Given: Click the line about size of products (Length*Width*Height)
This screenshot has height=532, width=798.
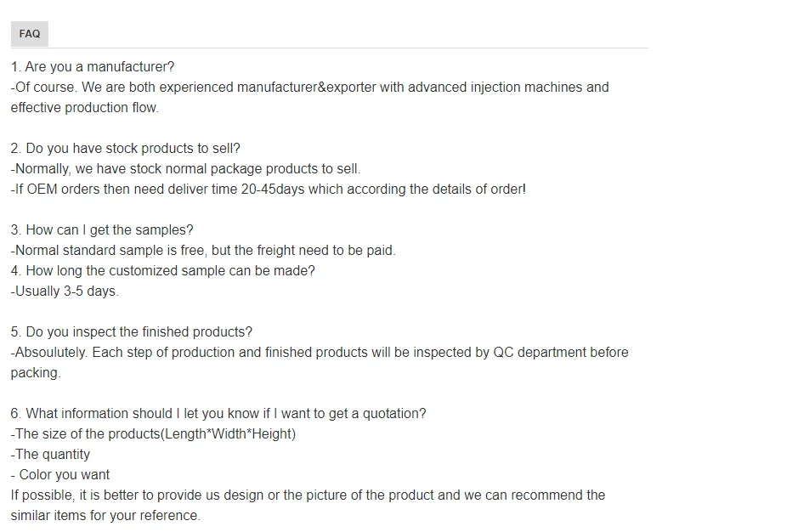Looking at the screenshot, I should click(153, 433).
